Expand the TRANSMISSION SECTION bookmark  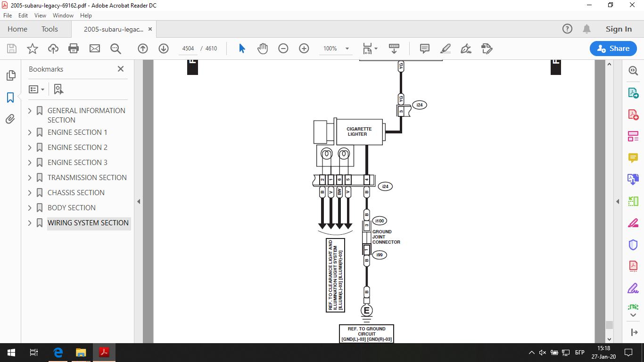(30, 178)
